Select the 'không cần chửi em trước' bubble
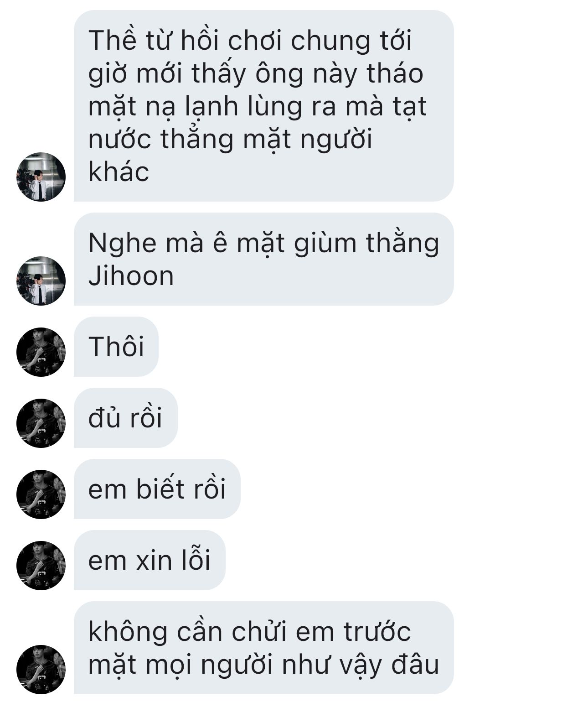This screenshot has width=588, height=702. pyautogui.click(x=263, y=648)
